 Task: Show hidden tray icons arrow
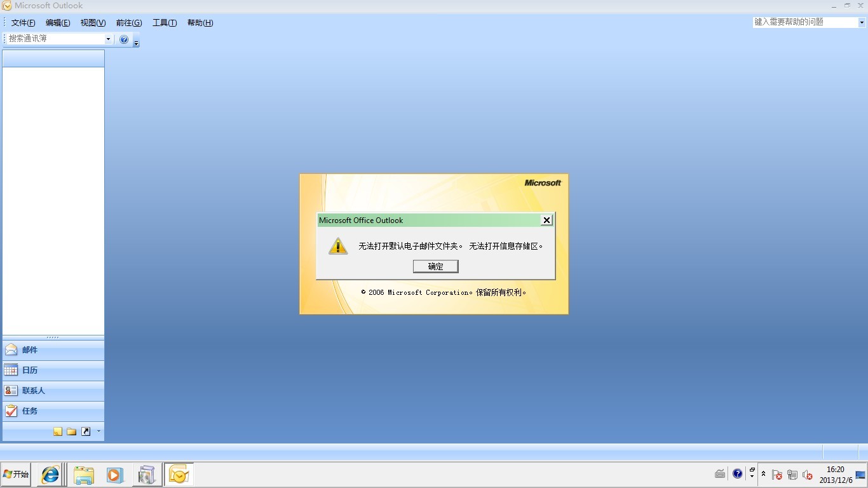(x=763, y=474)
